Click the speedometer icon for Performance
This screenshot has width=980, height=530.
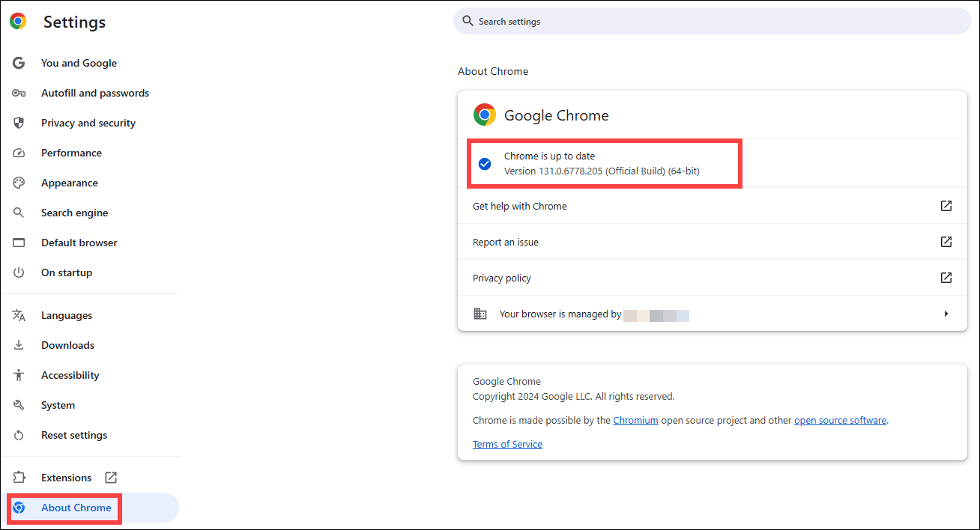pyautogui.click(x=19, y=153)
